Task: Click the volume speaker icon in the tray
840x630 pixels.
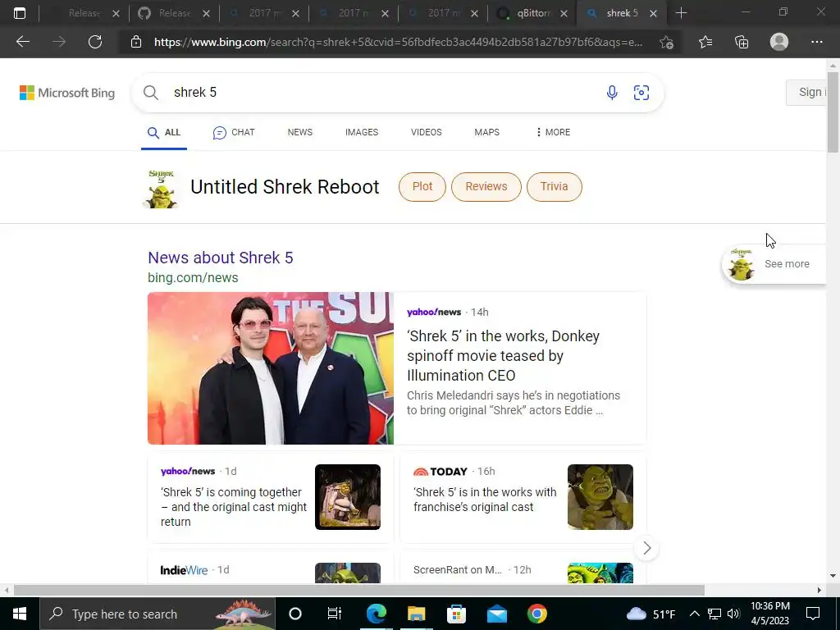Action: 733,614
